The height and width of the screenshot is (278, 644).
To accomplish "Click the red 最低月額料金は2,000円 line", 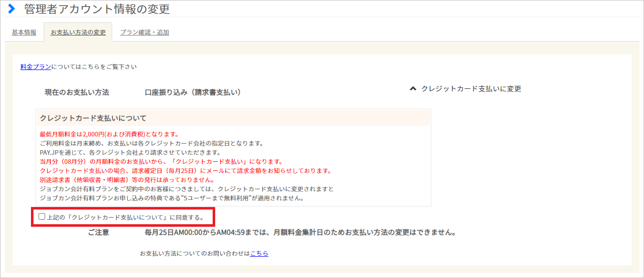I will click(109, 134).
